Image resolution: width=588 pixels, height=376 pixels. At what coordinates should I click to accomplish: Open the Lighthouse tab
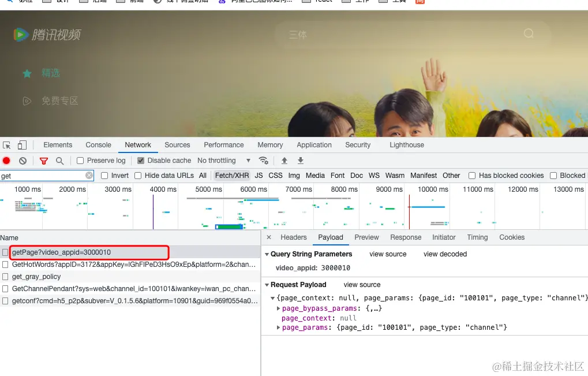(x=407, y=145)
